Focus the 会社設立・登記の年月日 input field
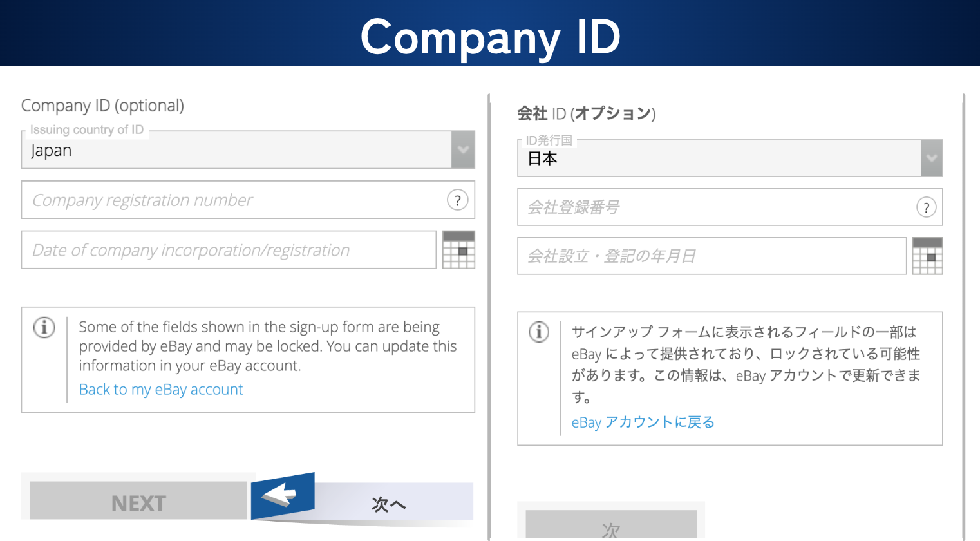Viewport: 980px width, 541px height. click(712, 256)
